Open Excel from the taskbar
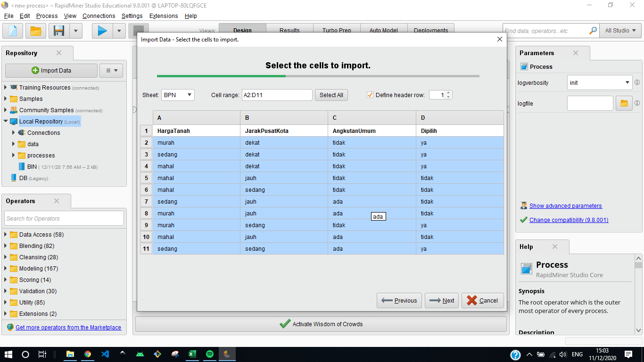 pyautogui.click(x=192, y=354)
